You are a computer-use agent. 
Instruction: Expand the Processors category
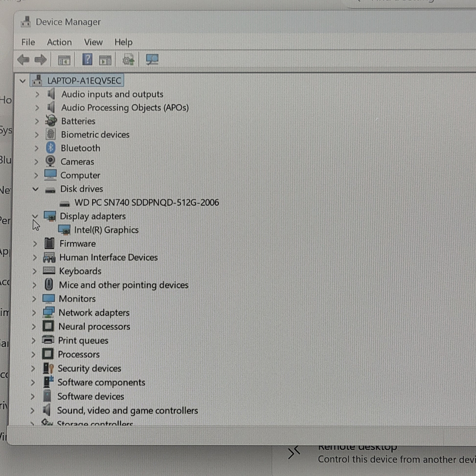coord(33,354)
